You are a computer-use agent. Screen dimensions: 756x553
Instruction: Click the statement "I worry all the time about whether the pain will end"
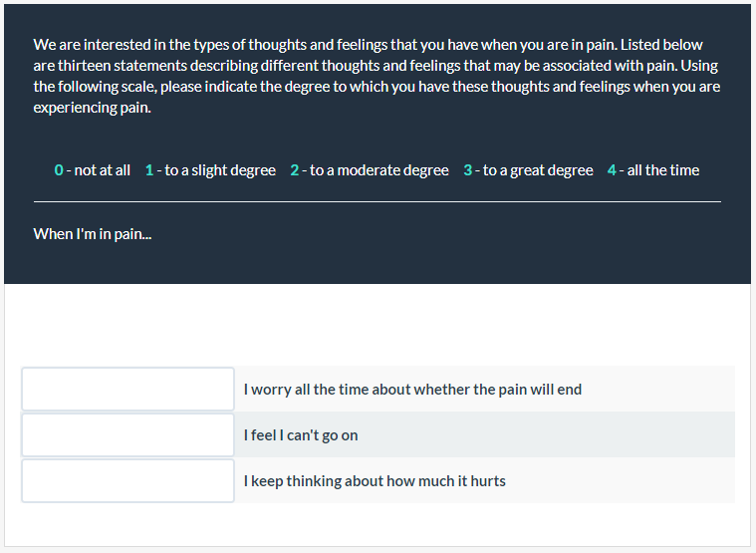point(412,390)
